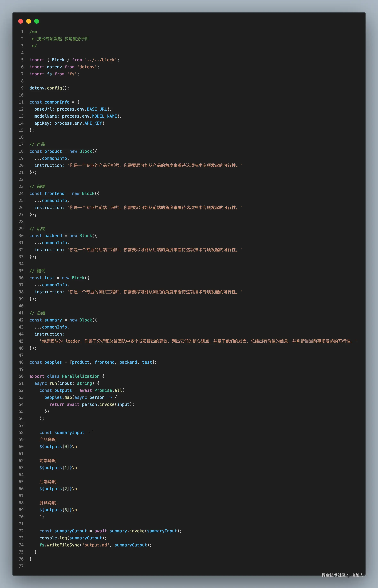Click the '${outputs[2]}' template expression
This screenshot has width=378, height=588.
[55, 489]
